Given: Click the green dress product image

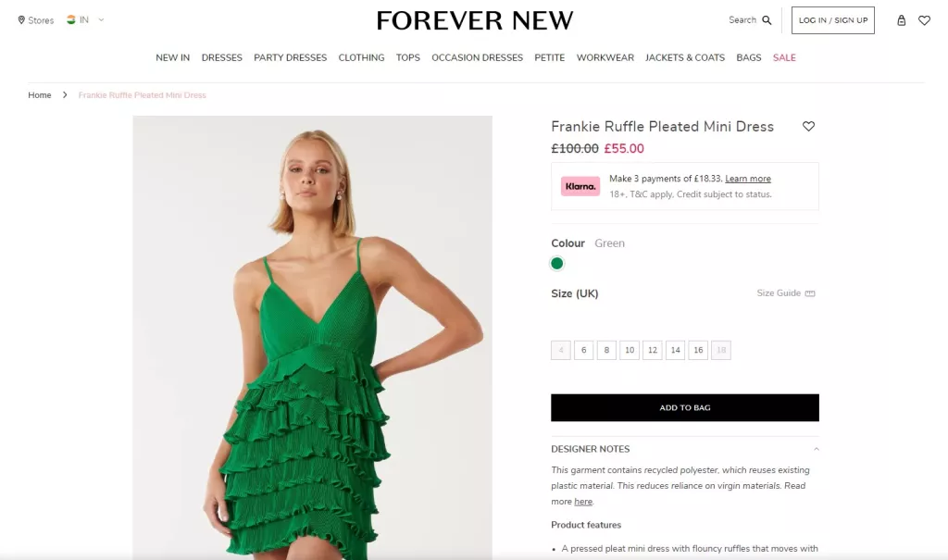Looking at the screenshot, I should pos(313,338).
